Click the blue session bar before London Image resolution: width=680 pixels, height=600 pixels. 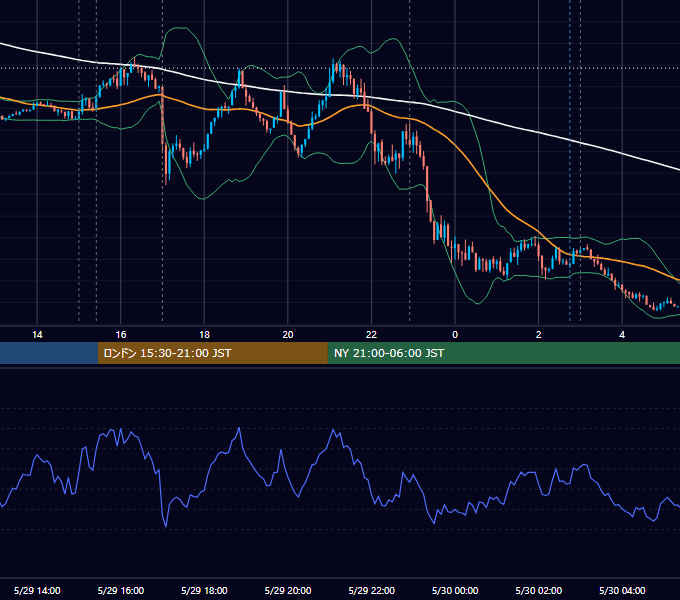point(49,353)
